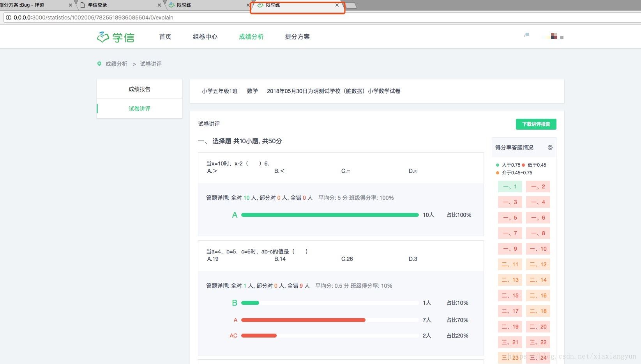Screen dimensions: 641x364
Task: Click the info icon in the address bar
Action: (8, 17)
